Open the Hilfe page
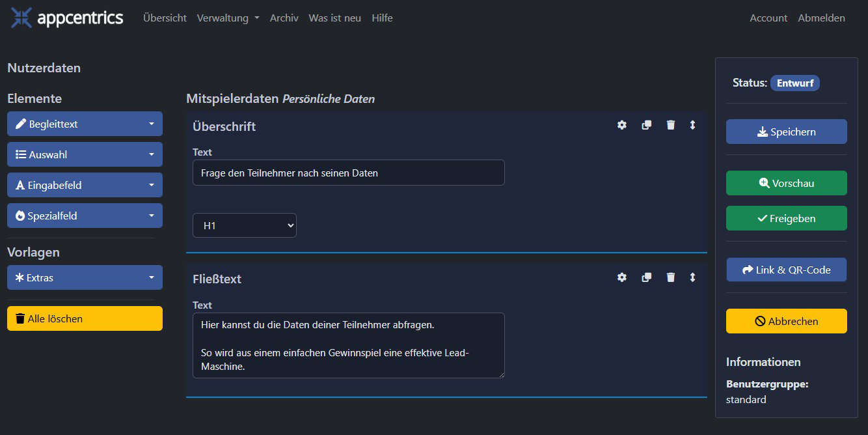Screen dimensions: 868x435 (x=382, y=18)
